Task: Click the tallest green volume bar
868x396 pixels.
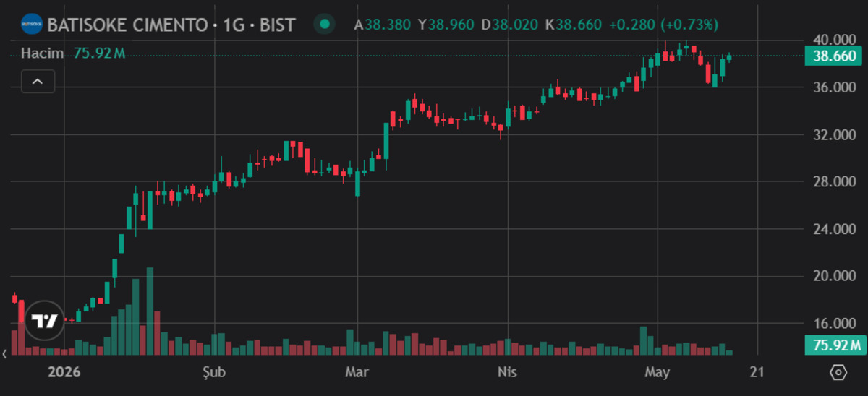Action: [150, 311]
